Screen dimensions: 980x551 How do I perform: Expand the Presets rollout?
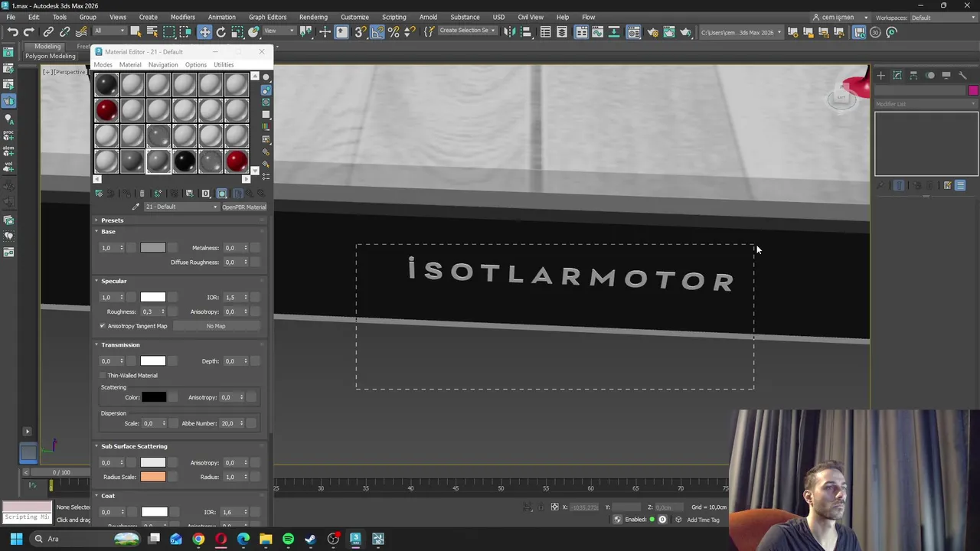coord(112,220)
